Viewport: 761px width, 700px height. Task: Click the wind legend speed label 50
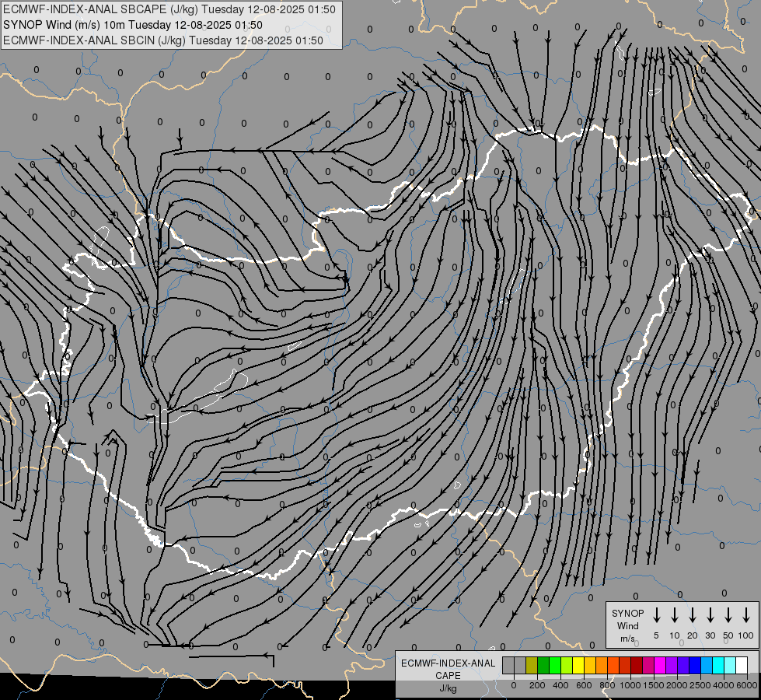[728, 636]
